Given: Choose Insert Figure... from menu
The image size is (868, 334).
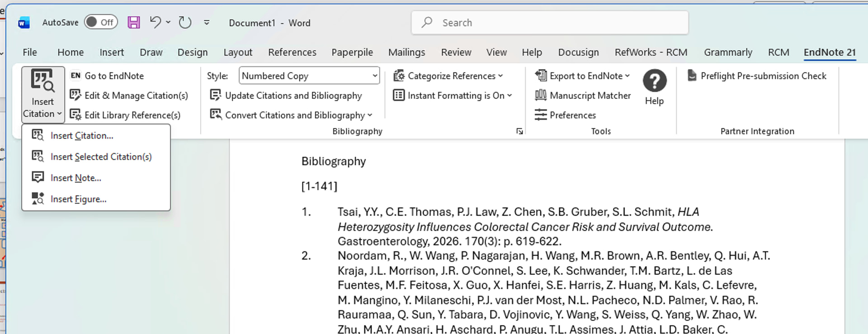Looking at the screenshot, I should coord(78,199).
